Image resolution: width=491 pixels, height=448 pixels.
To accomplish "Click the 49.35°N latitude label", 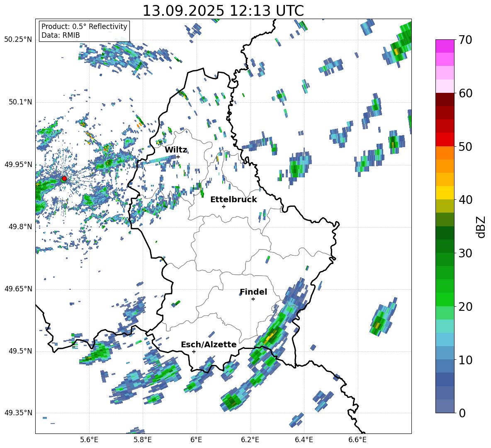I will [18, 413].
